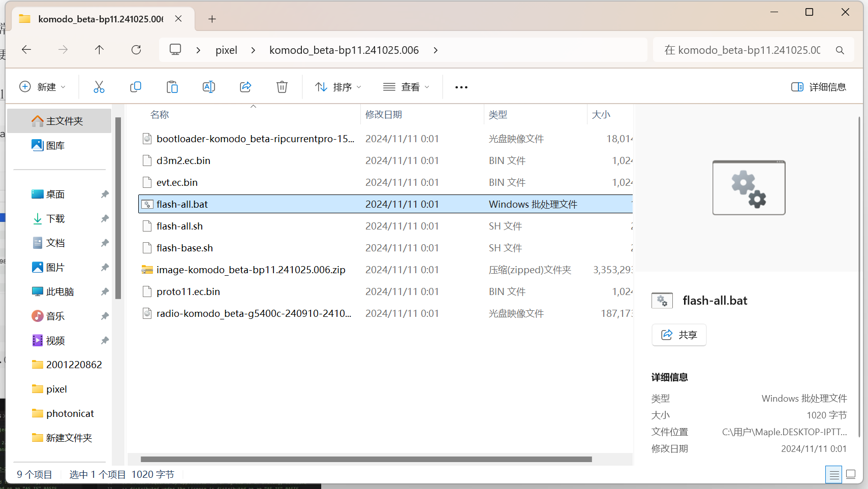Viewport: 868px width, 489px height.
Task: Copy the selected file using toolbar icon
Action: (x=135, y=86)
